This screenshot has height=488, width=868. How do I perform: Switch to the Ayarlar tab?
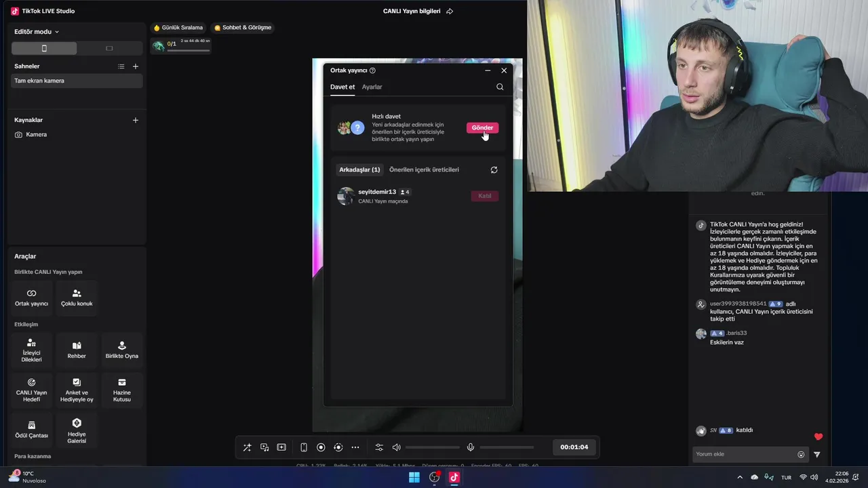[372, 87]
